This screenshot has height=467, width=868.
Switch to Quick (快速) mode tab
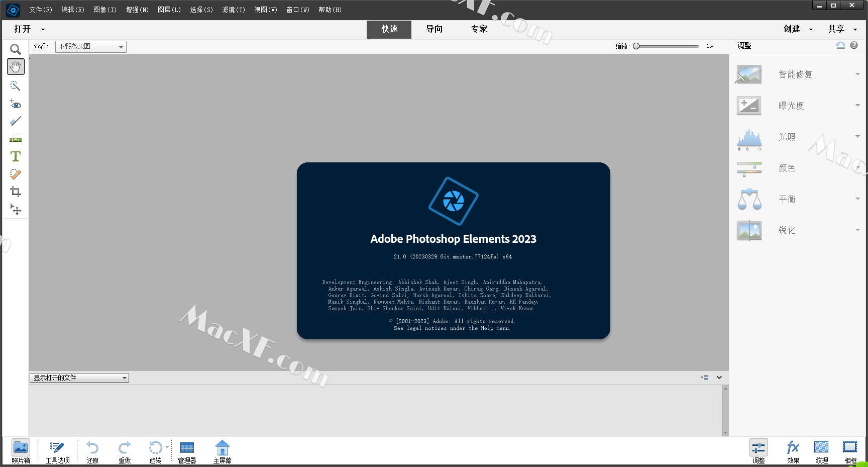tap(389, 29)
